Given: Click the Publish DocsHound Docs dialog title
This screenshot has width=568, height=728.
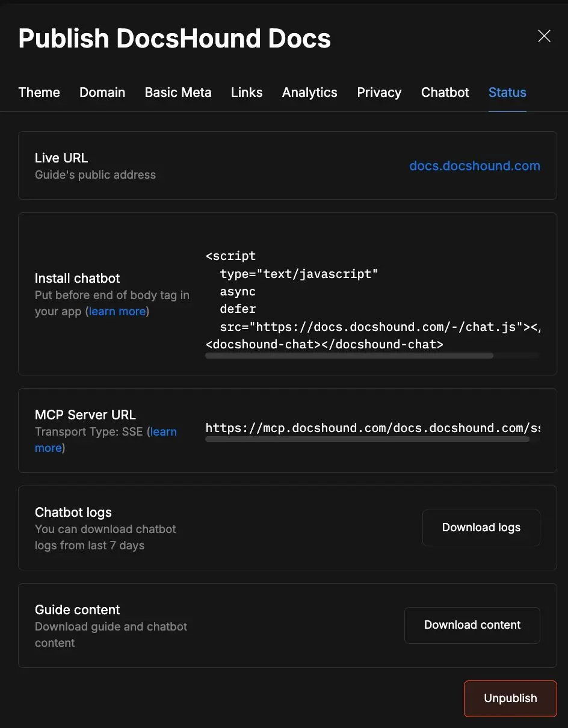Looking at the screenshot, I should 174,39.
